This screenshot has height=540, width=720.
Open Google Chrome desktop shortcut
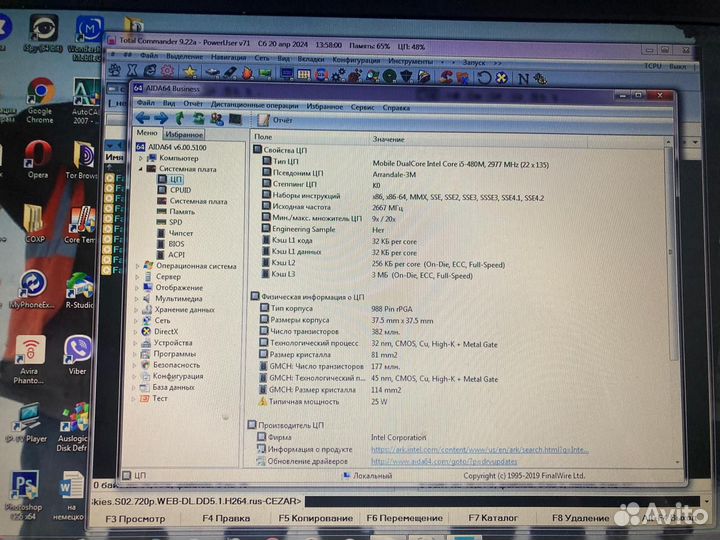point(40,101)
